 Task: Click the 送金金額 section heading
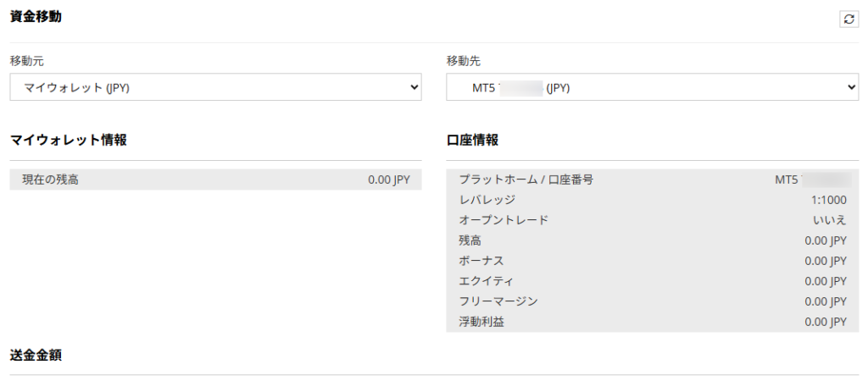coord(36,355)
